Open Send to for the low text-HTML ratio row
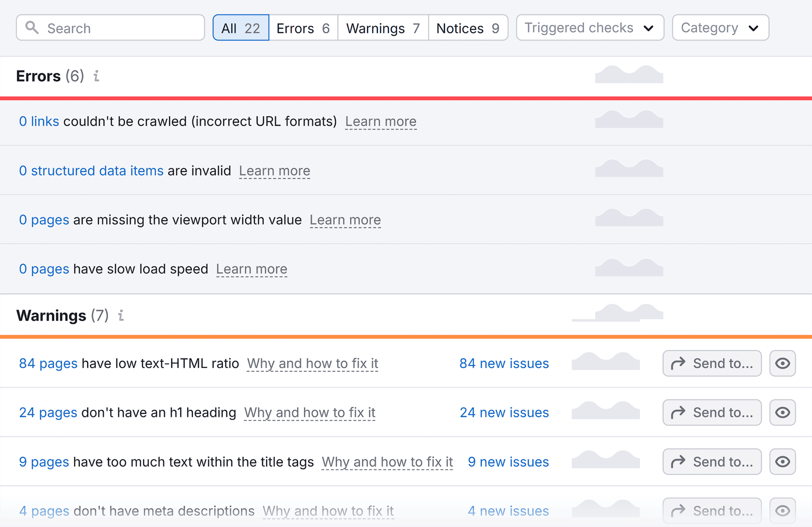 [x=712, y=363]
